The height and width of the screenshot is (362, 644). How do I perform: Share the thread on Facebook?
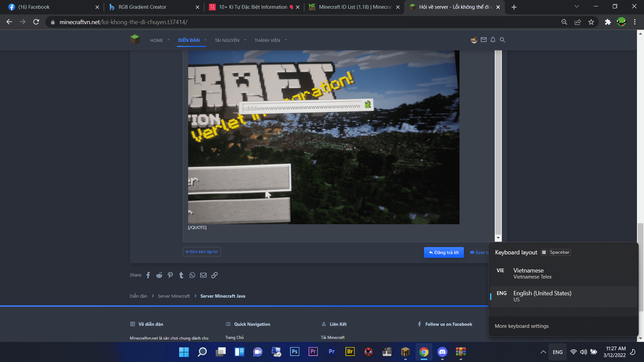pos(148,275)
